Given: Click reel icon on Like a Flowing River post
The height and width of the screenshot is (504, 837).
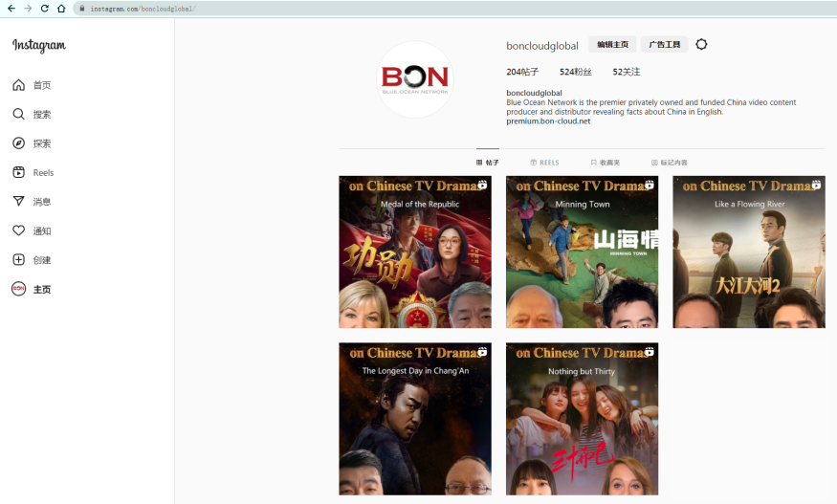Looking at the screenshot, I should point(816,185).
